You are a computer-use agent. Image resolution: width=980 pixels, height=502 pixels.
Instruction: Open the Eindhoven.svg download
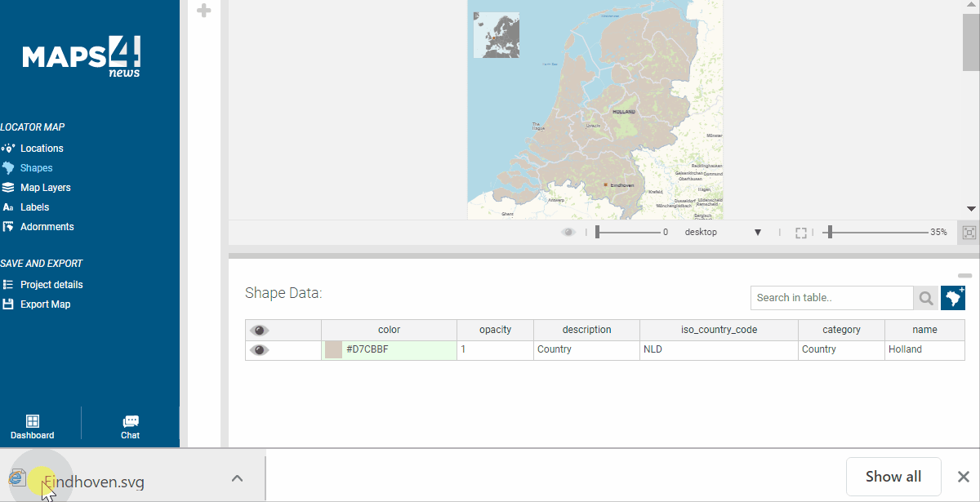[x=94, y=481]
